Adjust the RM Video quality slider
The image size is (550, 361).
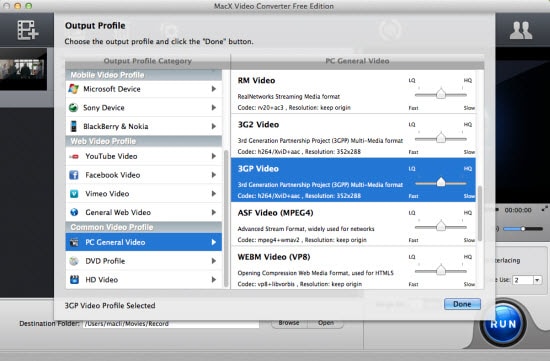441,94
